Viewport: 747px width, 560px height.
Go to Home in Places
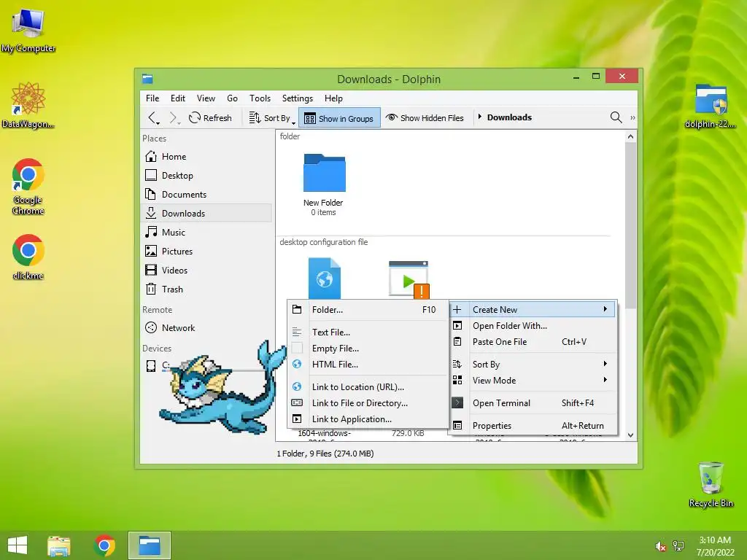206,156
